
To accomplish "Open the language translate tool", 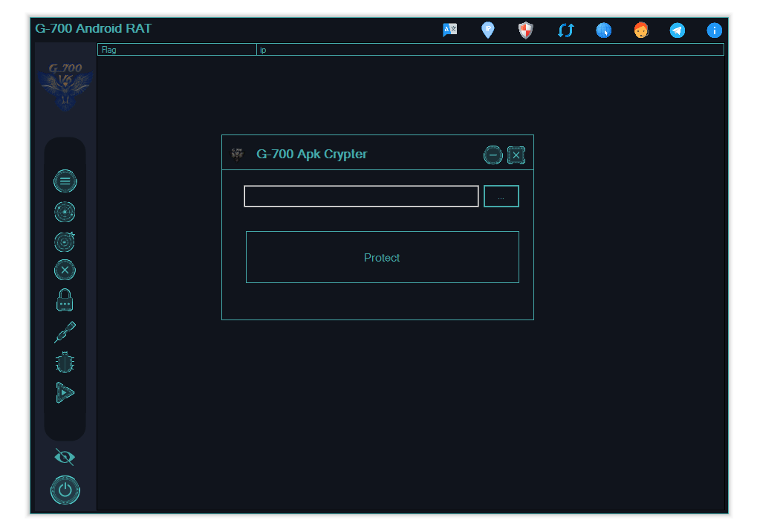I will point(449,30).
